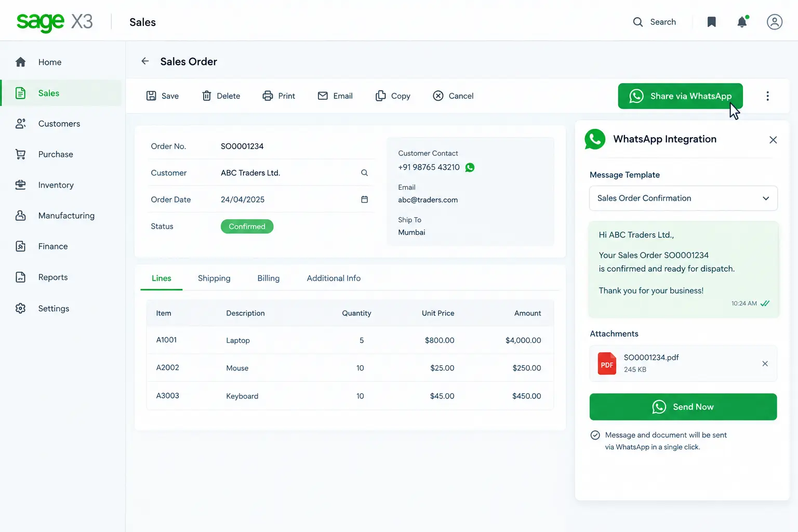Open Customers in the sidebar
This screenshot has width=798, height=532.
click(62, 124)
